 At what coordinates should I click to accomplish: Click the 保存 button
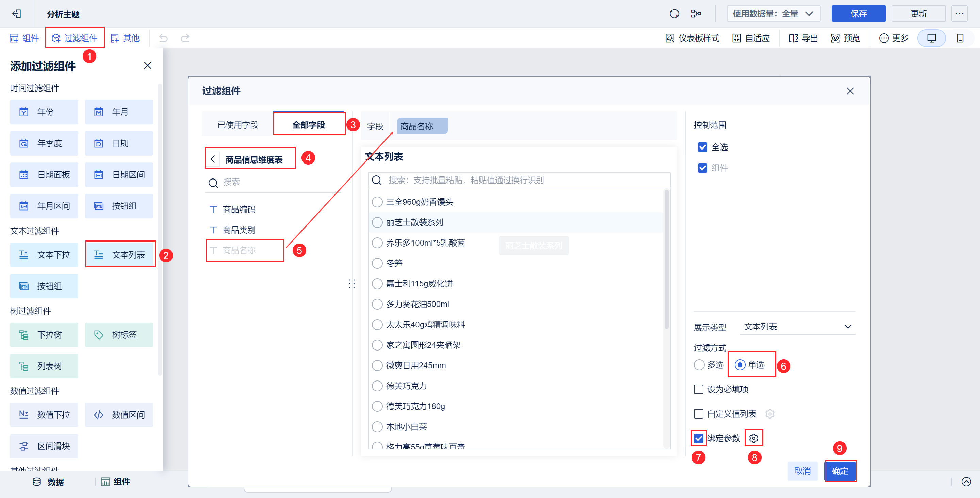[x=858, y=14]
